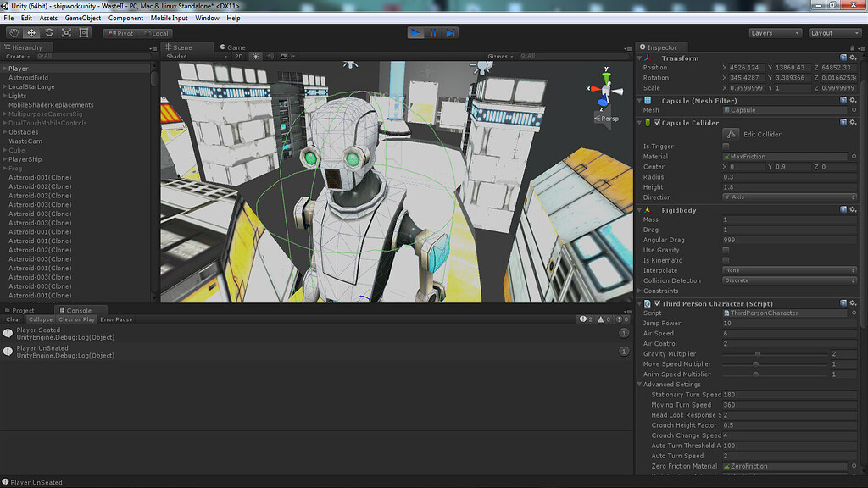
Task: Select the Hand pan tool
Action: (x=13, y=32)
